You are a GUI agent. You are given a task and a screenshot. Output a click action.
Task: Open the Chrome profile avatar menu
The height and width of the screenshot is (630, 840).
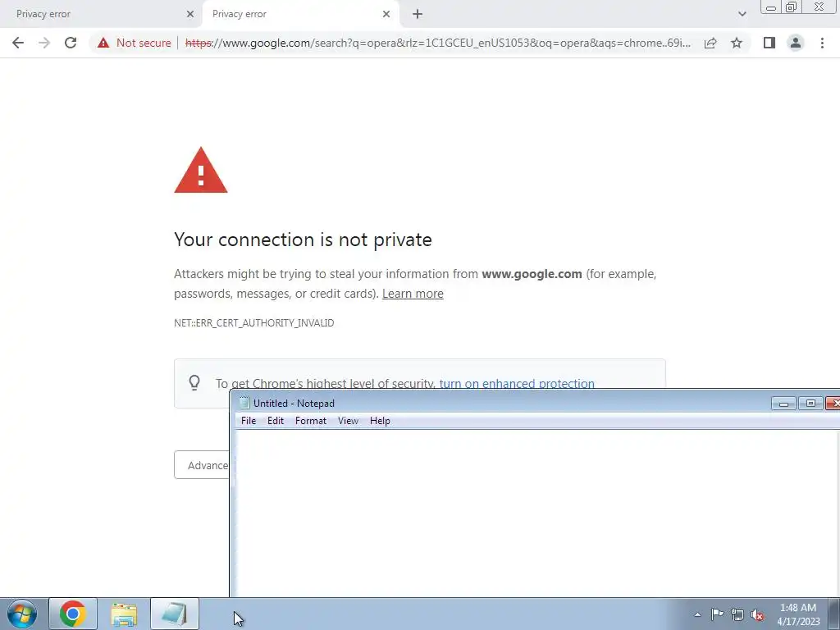[796, 43]
